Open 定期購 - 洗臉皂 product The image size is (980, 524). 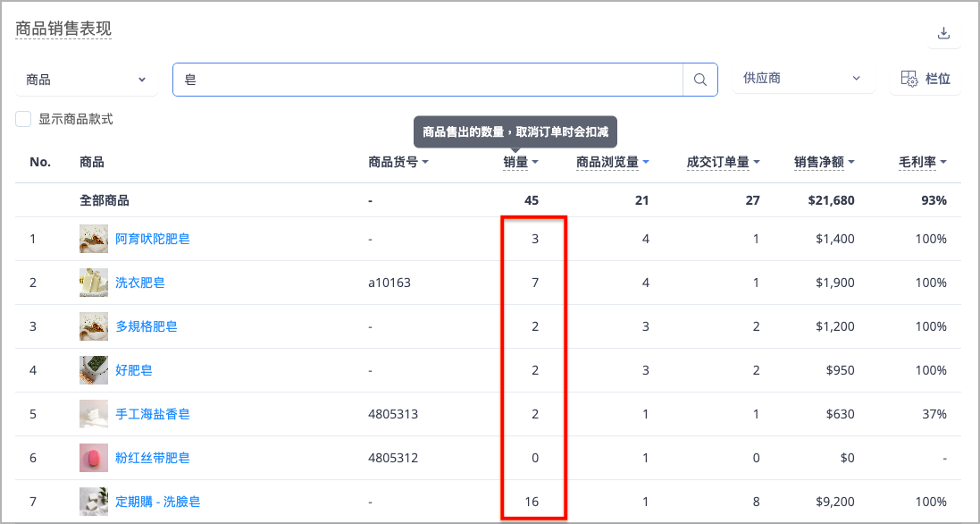(157, 502)
